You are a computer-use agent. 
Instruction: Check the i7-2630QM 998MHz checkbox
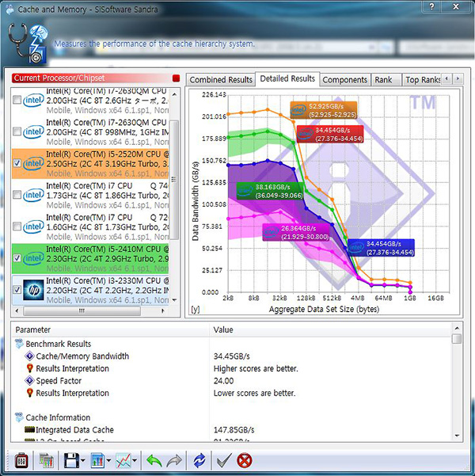click(17, 131)
